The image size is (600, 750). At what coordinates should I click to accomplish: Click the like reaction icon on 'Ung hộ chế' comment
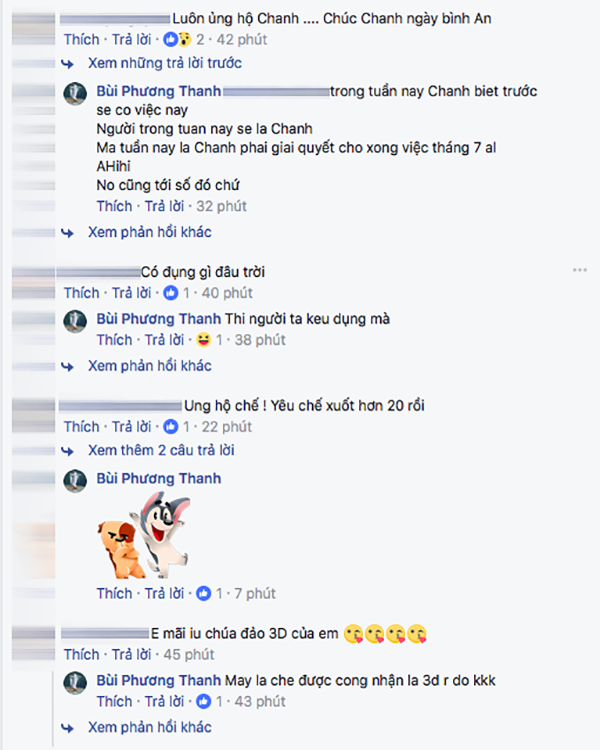point(171,427)
